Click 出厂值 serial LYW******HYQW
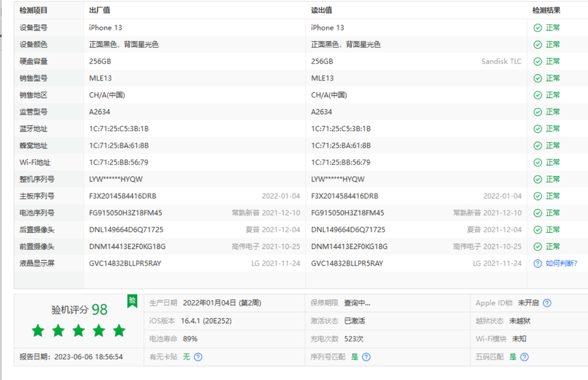The width and height of the screenshot is (588, 380). coord(116,179)
